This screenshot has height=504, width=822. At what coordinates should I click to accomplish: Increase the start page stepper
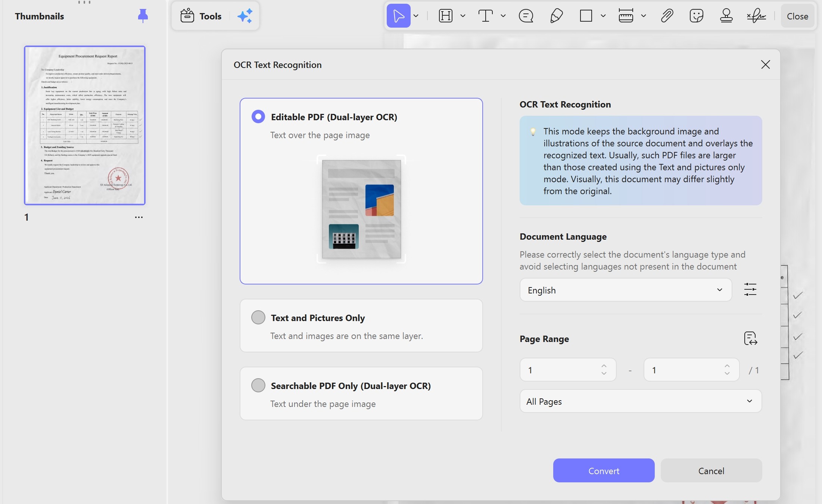(604, 365)
